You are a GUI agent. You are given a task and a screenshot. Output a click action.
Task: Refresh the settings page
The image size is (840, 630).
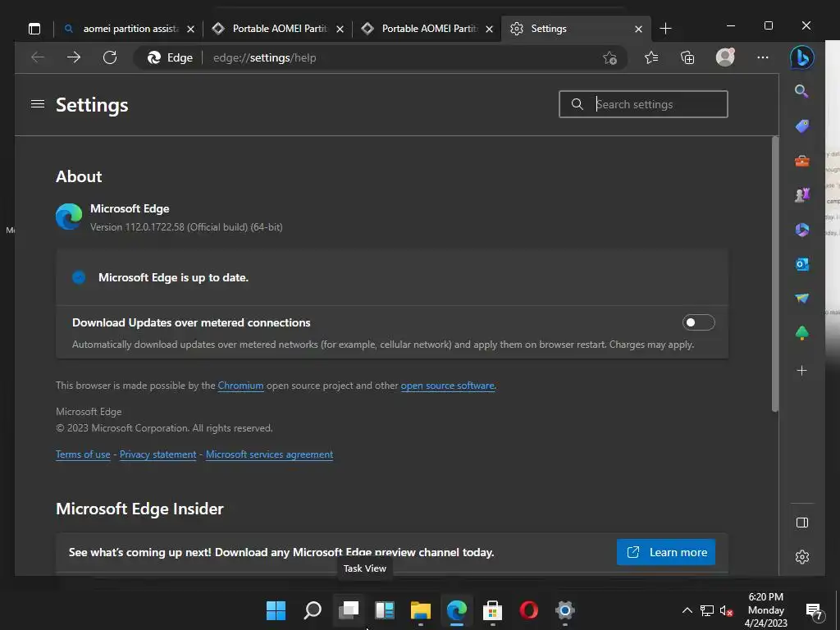point(110,57)
